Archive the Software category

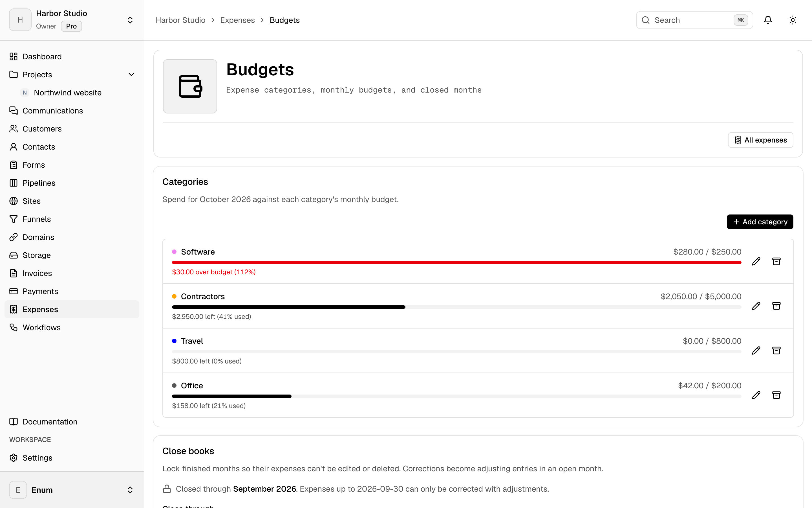click(x=776, y=261)
